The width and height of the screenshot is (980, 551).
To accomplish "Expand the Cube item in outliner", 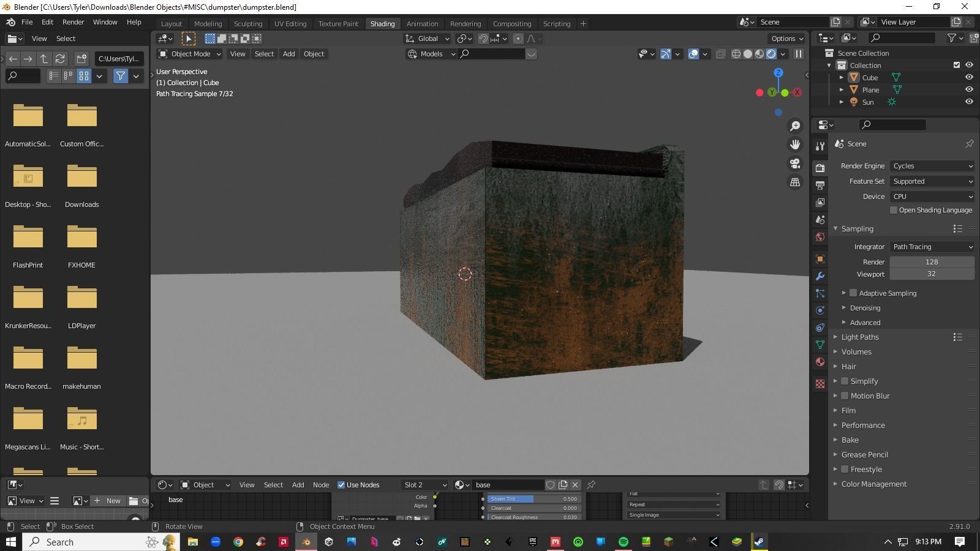I will 842,78.
